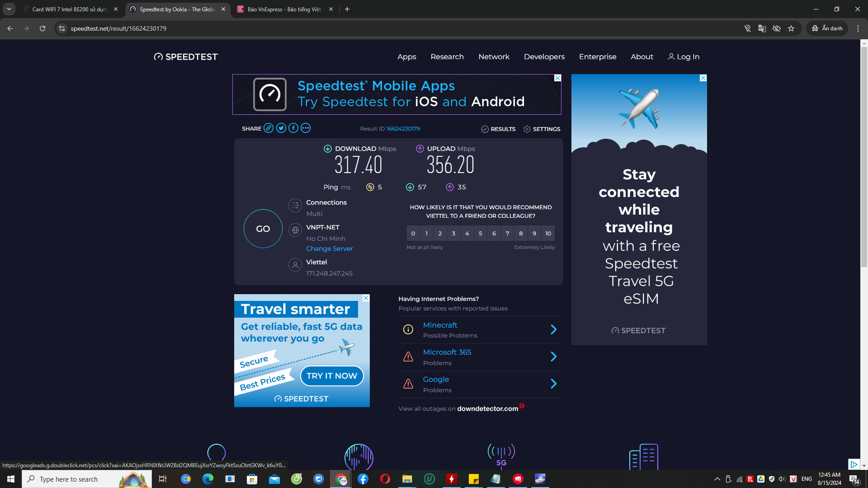Share result on Facebook
The image size is (868, 488).
coord(293,128)
